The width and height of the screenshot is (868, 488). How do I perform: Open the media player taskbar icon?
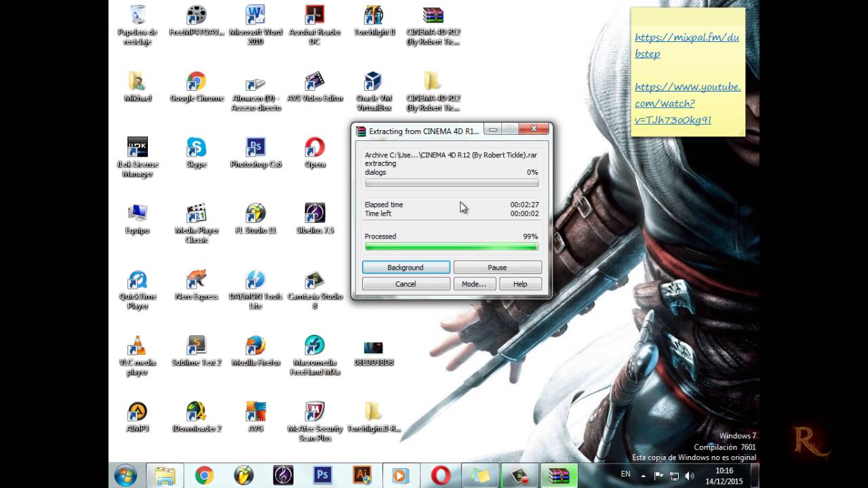tap(400, 476)
